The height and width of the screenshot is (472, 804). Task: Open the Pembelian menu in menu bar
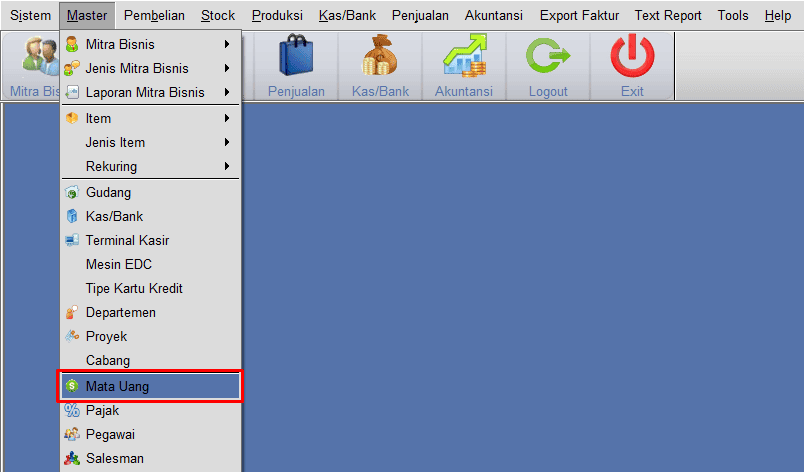pos(154,15)
